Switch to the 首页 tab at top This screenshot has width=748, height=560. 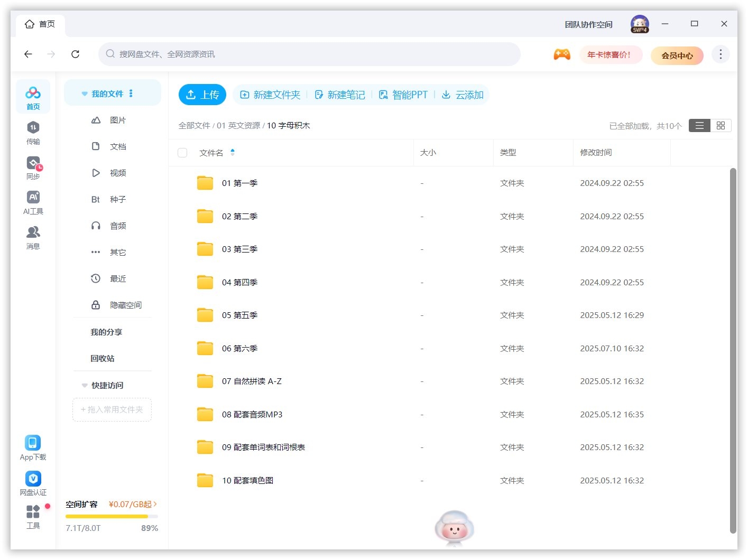click(40, 24)
